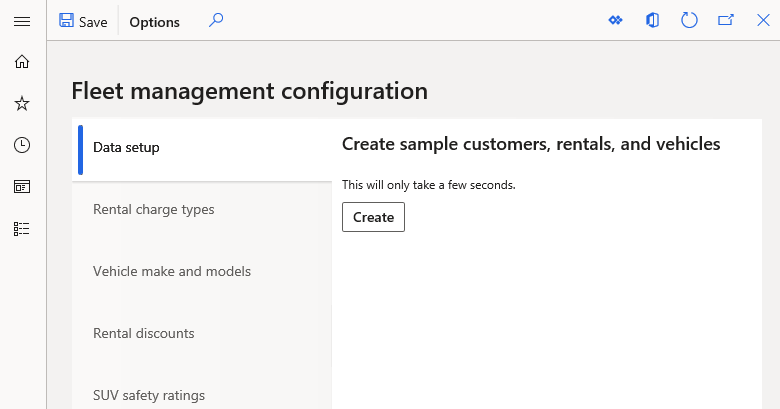Go to SUV safety ratings tab
Viewport: 780px width, 409px height.
tap(148, 395)
